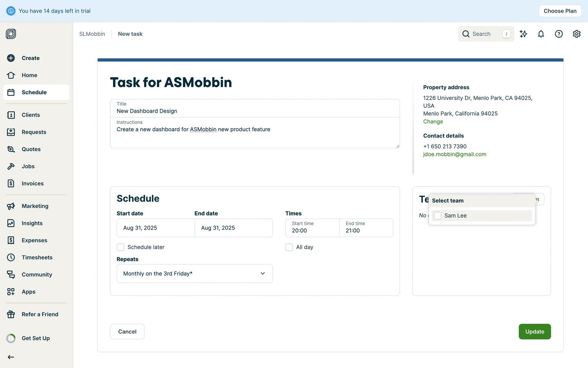Click the Create plus icon
Viewport: 588px width, 368px height.
click(x=11, y=58)
